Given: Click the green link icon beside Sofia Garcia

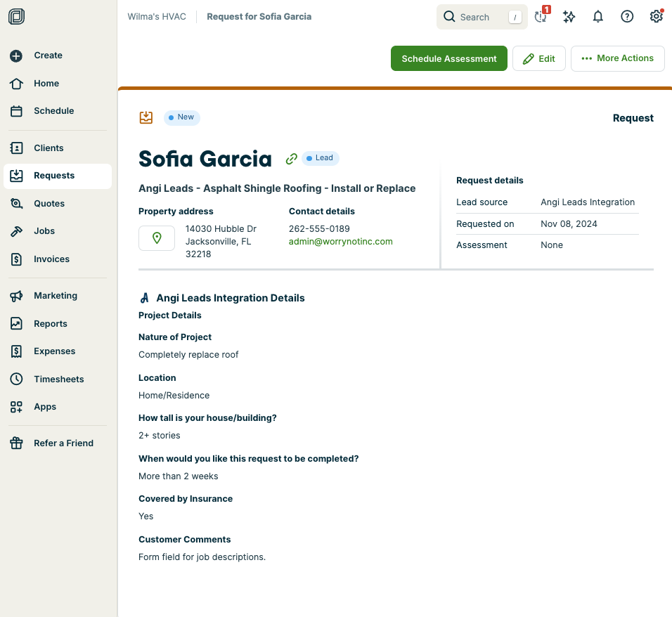Looking at the screenshot, I should [x=291, y=159].
